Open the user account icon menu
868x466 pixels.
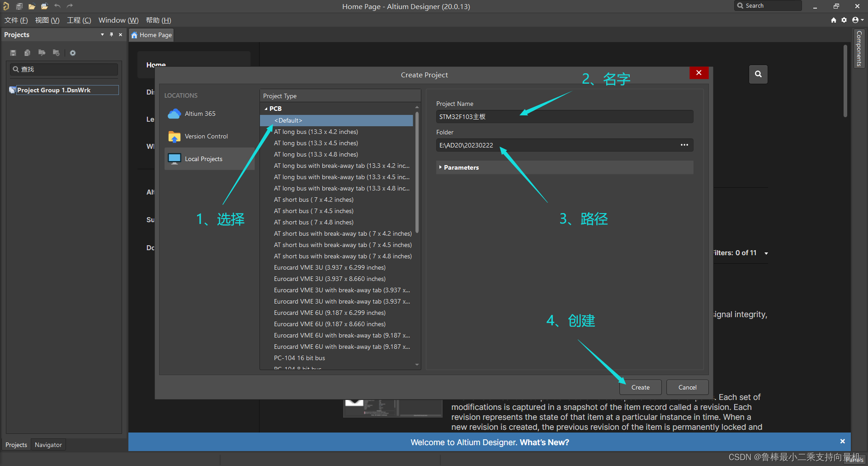[x=858, y=20]
